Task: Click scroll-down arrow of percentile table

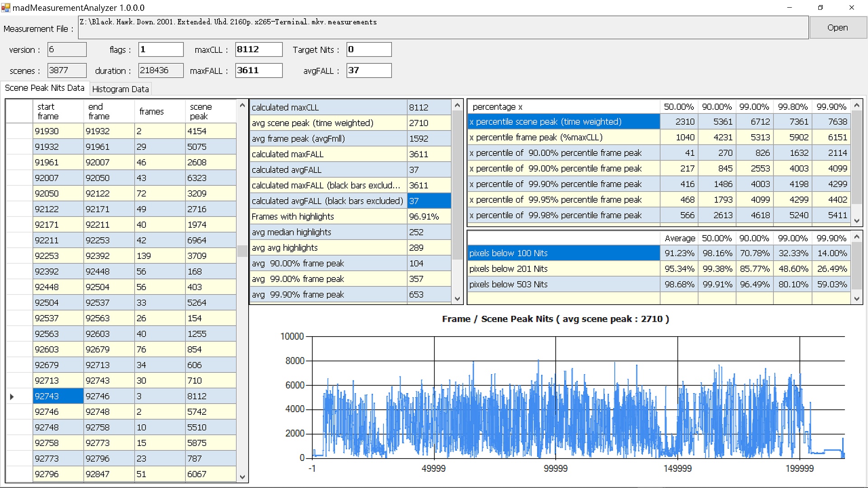Action: click(857, 221)
